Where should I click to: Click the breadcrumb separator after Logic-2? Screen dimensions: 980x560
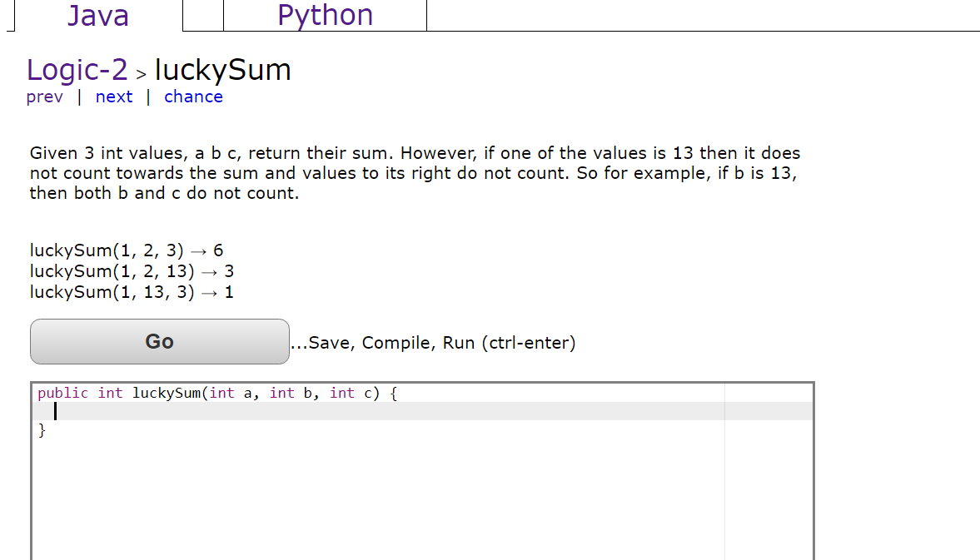141,73
